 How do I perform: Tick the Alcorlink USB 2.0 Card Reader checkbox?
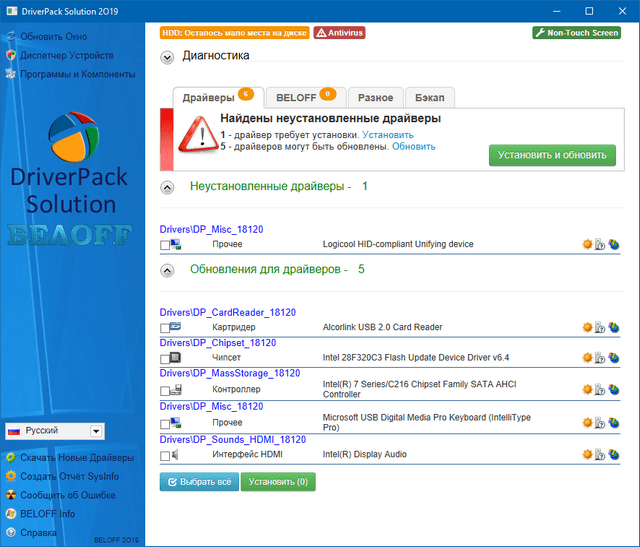165,328
